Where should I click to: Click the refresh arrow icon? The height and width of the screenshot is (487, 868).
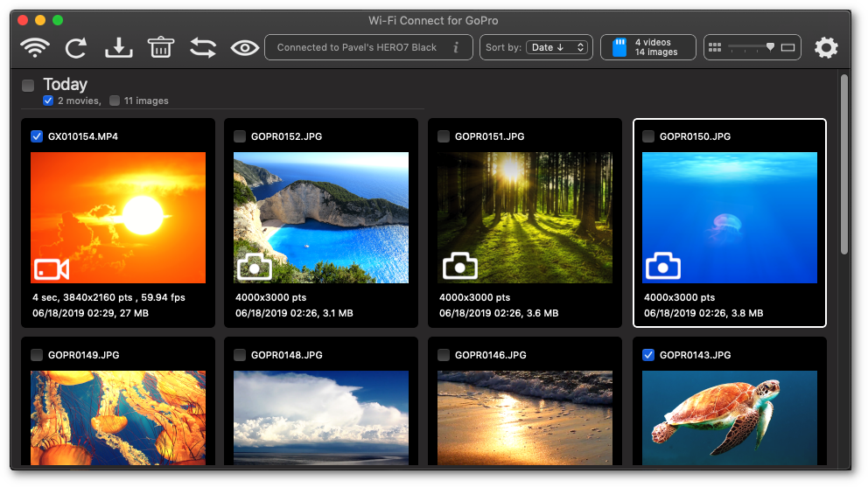pos(76,48)
